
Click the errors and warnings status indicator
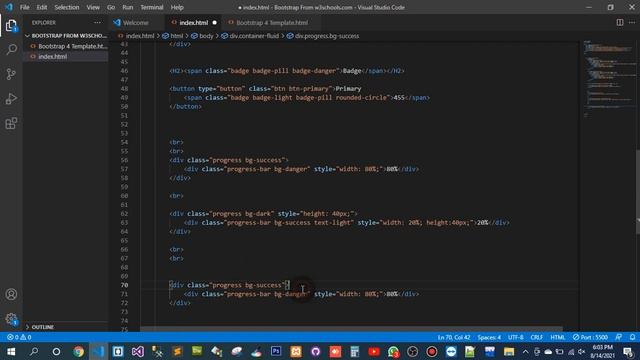click(x=19, y=337)
